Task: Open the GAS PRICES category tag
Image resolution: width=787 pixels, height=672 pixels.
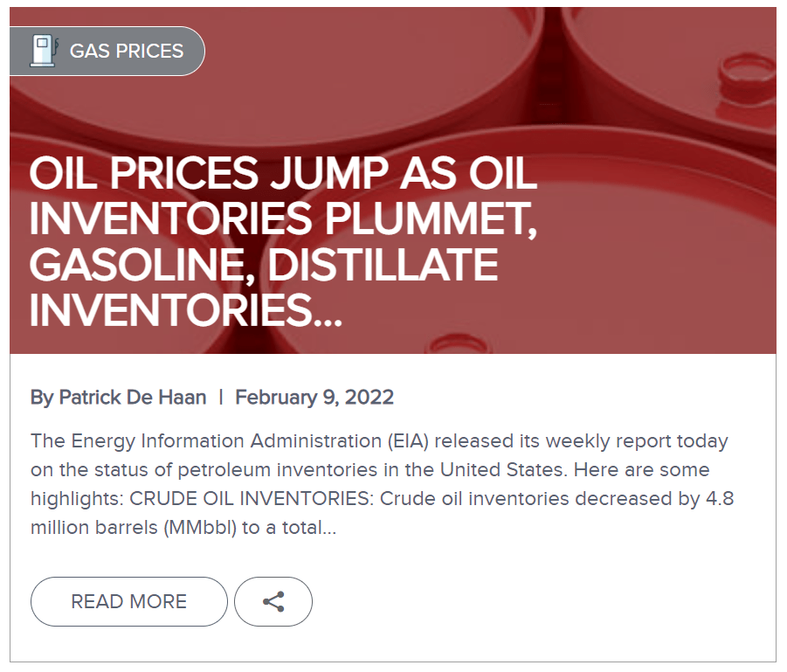Action: coord(127,51)
